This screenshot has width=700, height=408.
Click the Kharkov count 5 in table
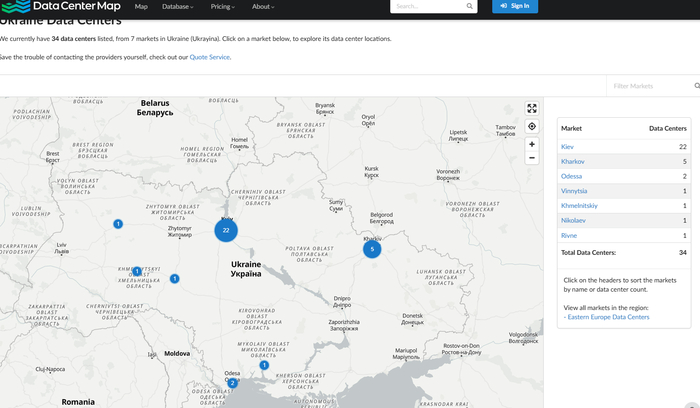[x=684, y=161]
